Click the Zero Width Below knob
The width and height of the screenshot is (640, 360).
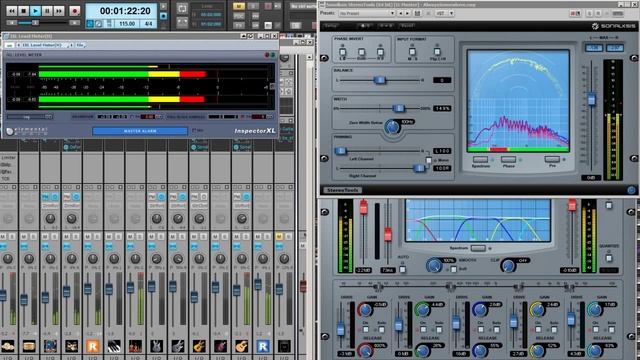coord(392,127)
